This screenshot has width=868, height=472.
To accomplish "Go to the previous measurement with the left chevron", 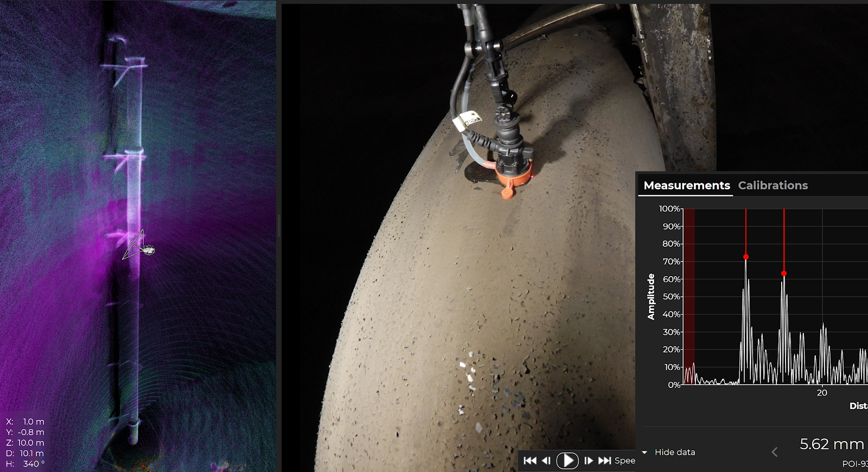I will coord(775,452).
